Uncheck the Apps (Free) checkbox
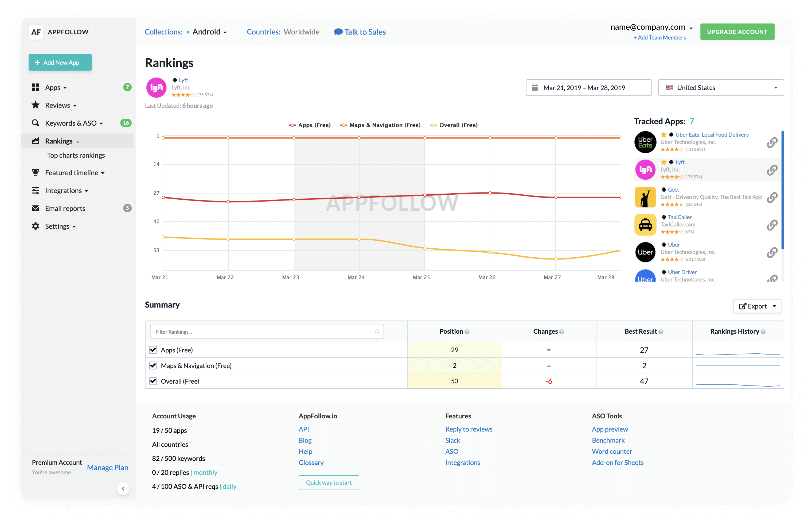Image resolution: width=812 pixels, height=524 pixels. coord(153,350)
